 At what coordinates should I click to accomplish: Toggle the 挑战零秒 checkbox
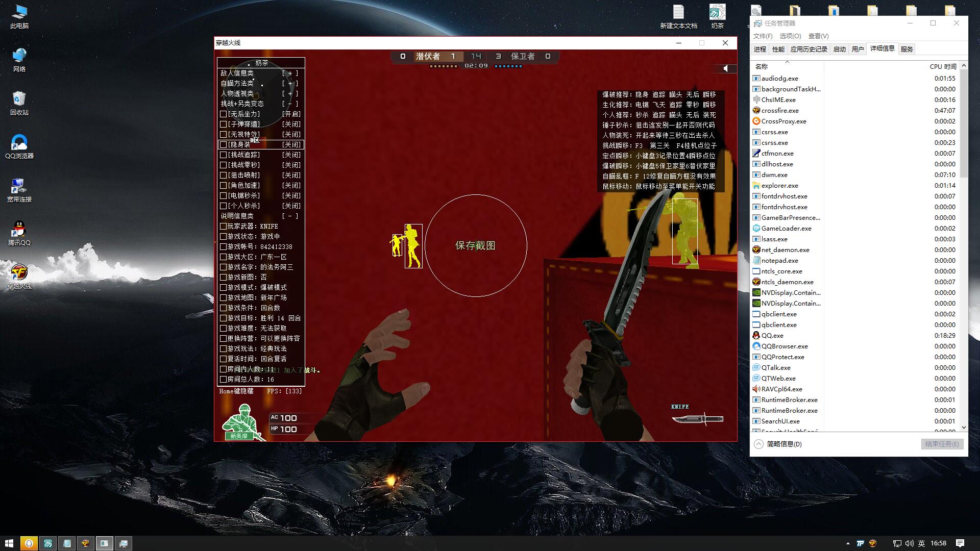tap(223, 165)
